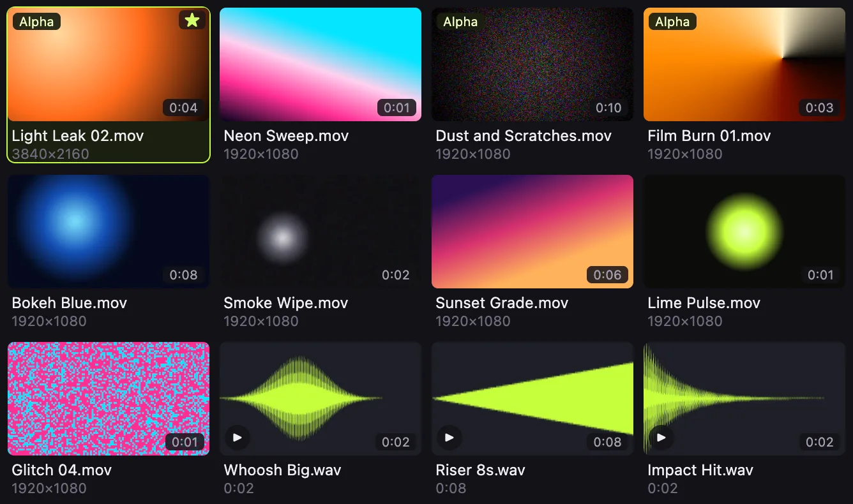Click the Sunset Grade.mov file name

502,303
